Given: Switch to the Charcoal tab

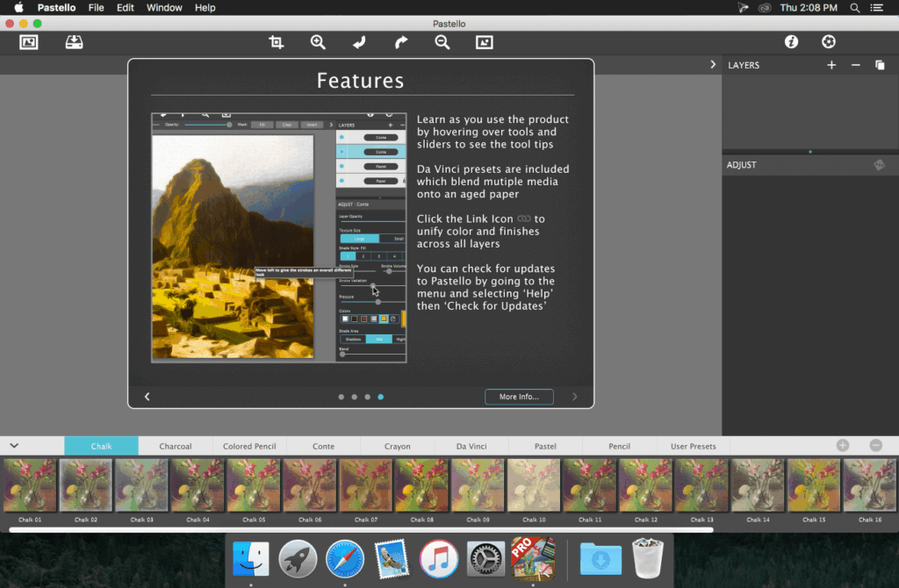Looking at the screenshot, I should point(176,446).
